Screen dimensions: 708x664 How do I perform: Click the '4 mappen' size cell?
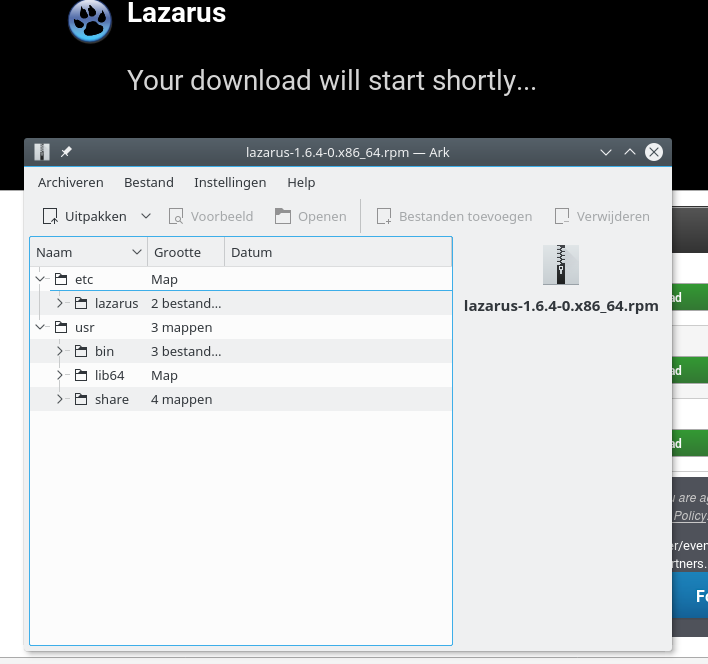[182, 399]
